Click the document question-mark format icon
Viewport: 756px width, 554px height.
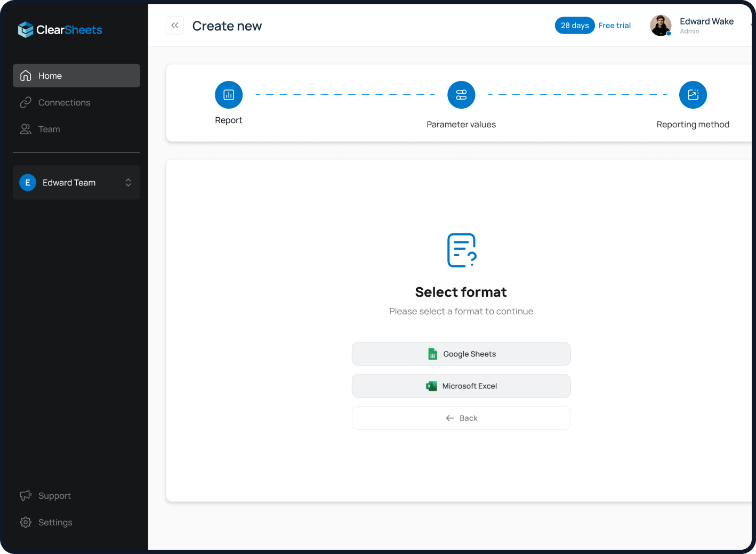point(462,250)
